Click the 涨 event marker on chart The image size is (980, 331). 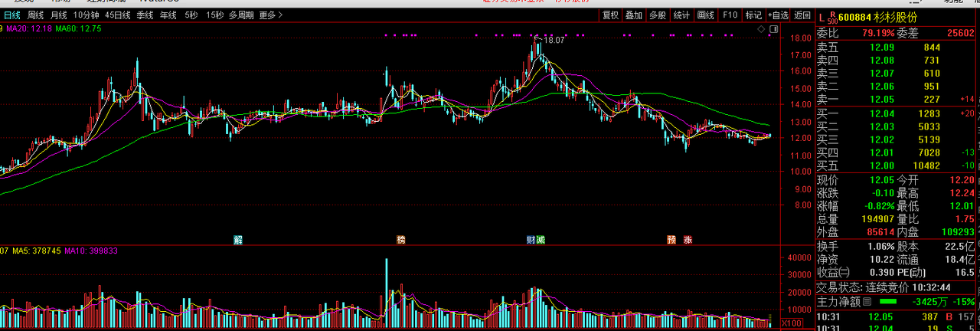click(688, 240)
